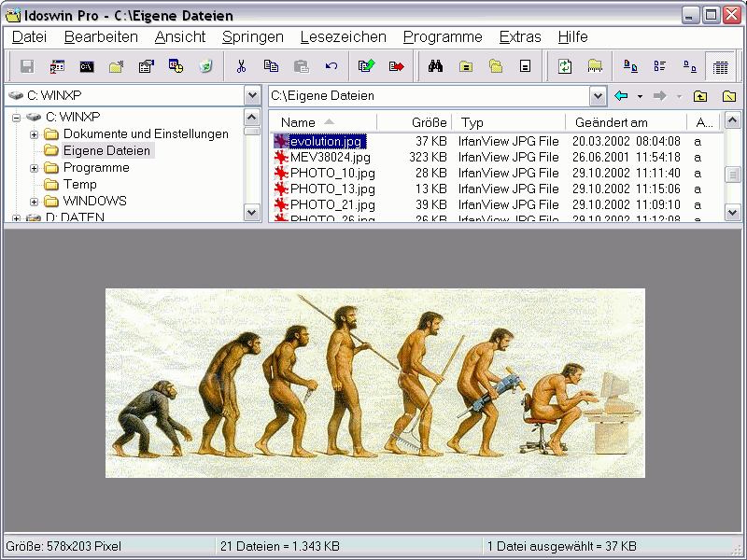
Task: Create a new folder with the sparkle folder icon
Action: [116, 66]
